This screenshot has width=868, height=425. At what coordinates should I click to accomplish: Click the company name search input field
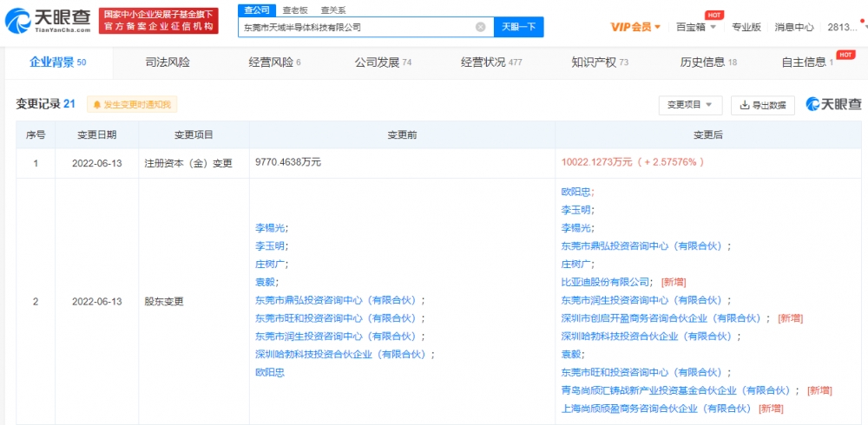(356, 27)
